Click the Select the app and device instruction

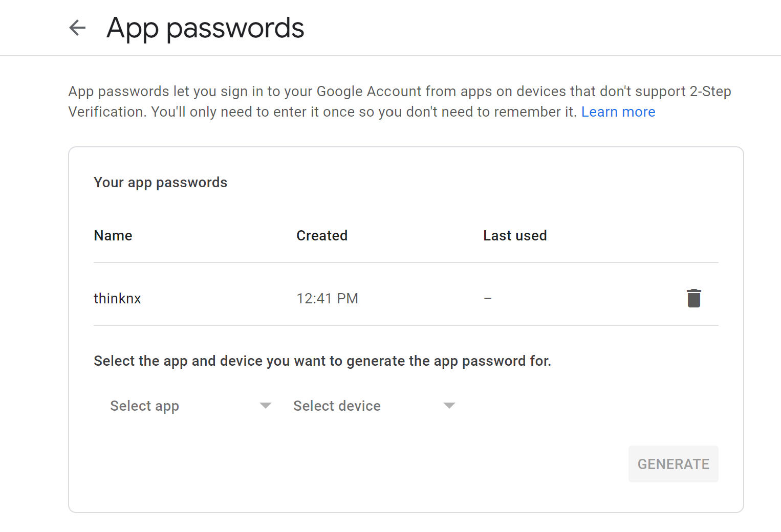click(x=322, y=361)
